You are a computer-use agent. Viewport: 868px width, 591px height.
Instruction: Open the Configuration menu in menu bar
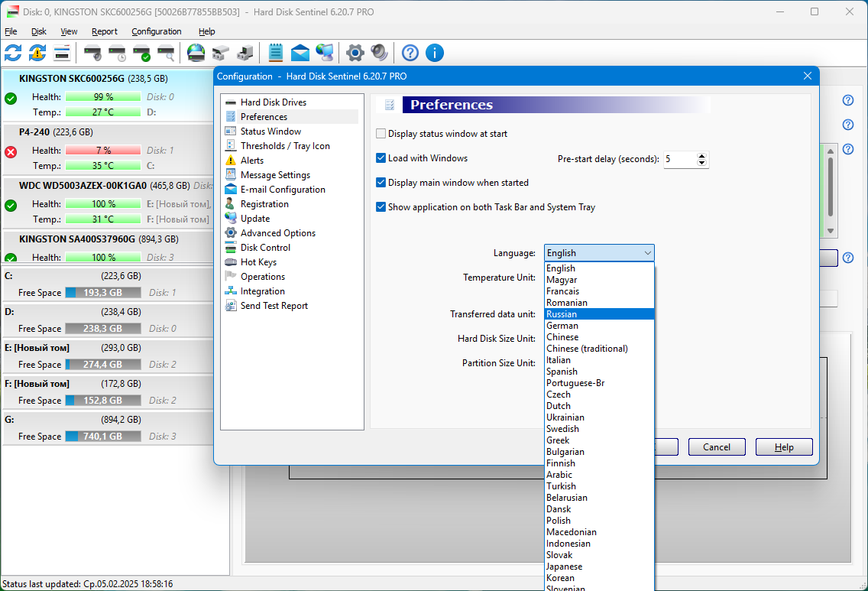tap(156, 31)
